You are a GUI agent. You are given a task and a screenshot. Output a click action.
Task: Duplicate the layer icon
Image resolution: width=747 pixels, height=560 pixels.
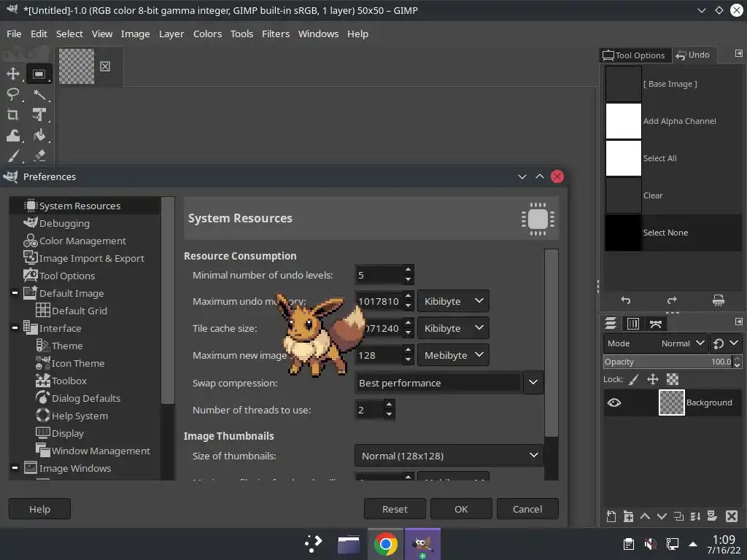pyautogui.click(x=679, y=516)
